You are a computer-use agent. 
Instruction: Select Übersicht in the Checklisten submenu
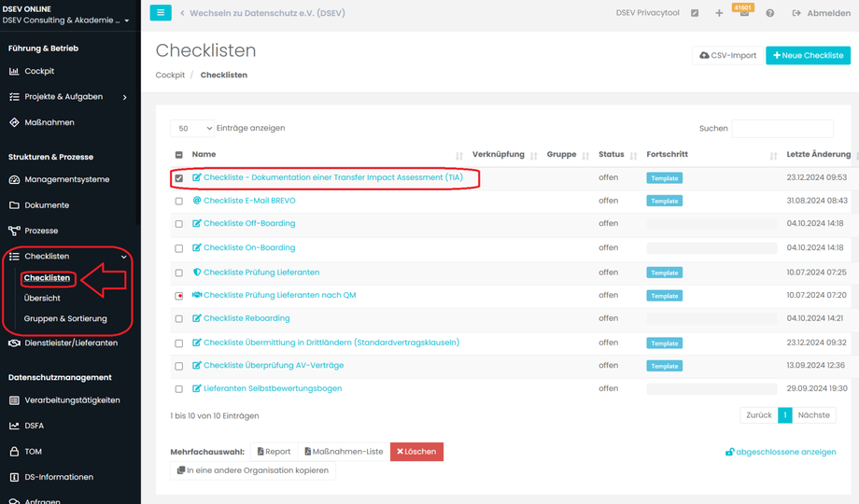[x=42, y=298]
